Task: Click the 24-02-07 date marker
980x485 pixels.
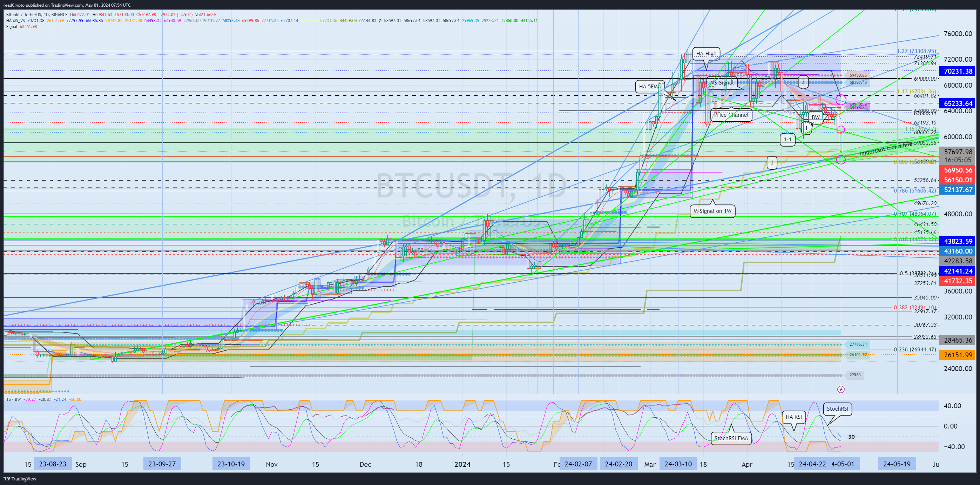Action: point(578,464)
